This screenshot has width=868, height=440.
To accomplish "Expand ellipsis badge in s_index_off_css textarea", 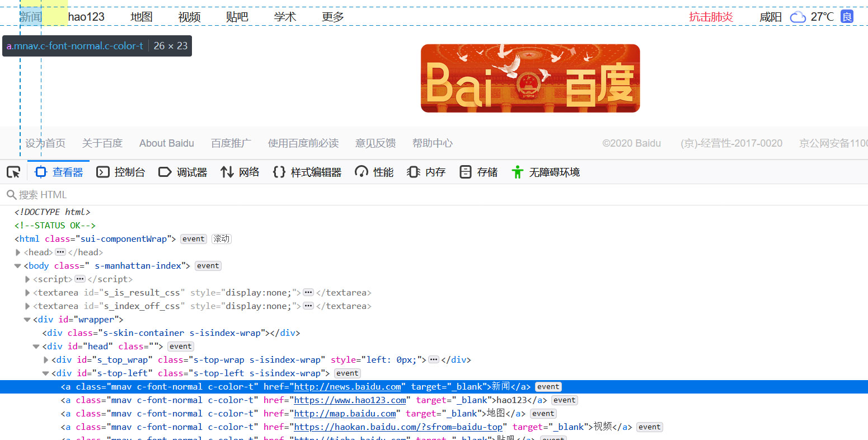I will 308,306.
